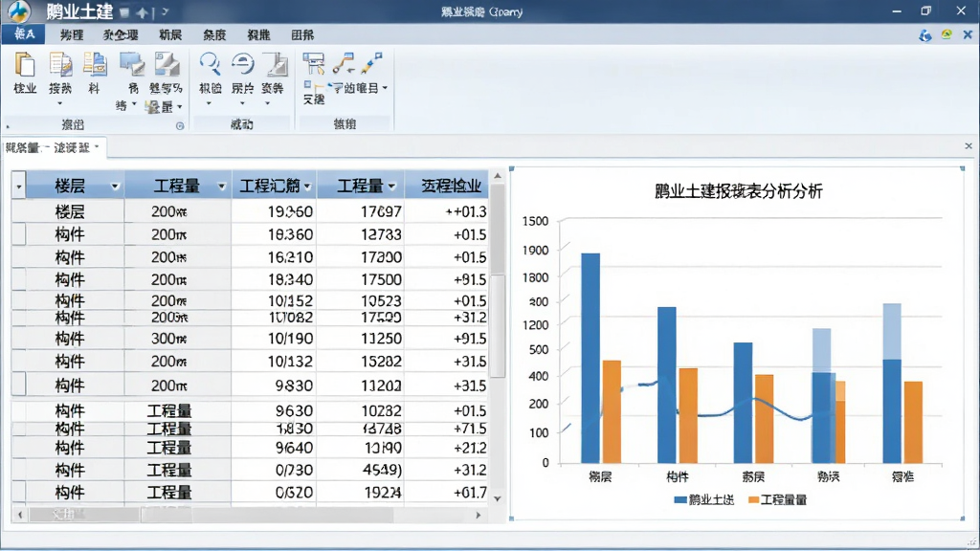Click the pen-with-flag ribbon icon
The width and height of the screenshot is (980, 551).
[371, 63]
